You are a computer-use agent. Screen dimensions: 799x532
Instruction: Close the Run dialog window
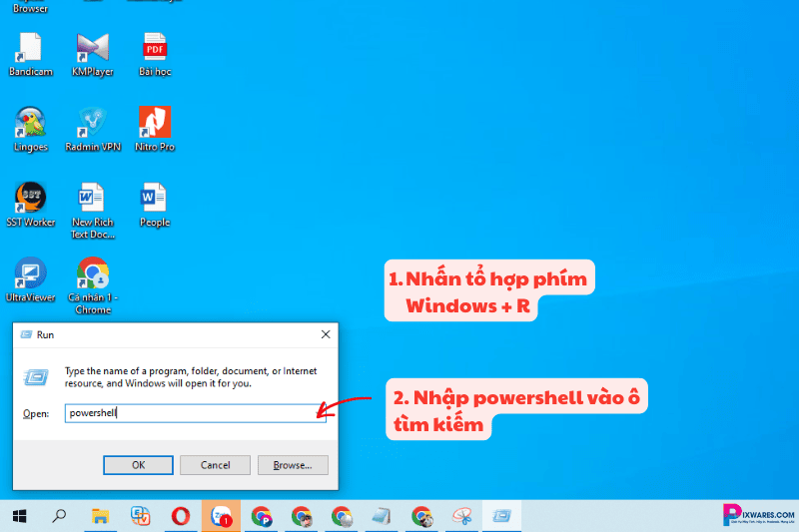pyautogui.click(x=326, y=335)
